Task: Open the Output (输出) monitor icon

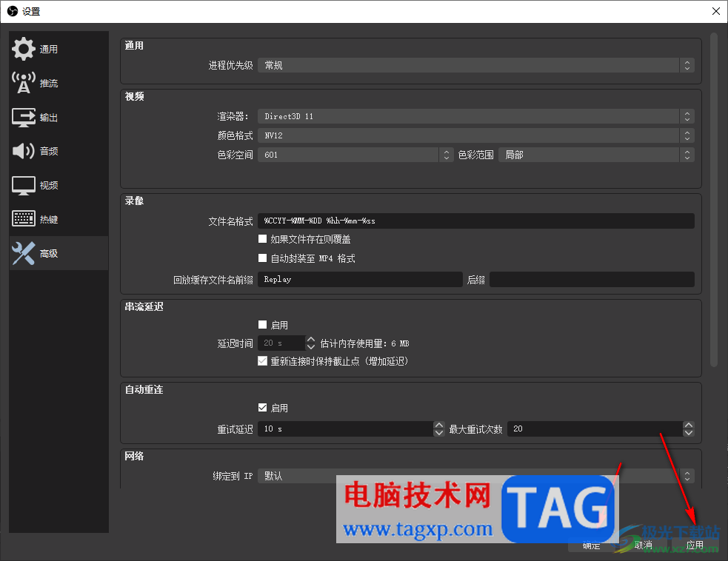Action: 23,117
